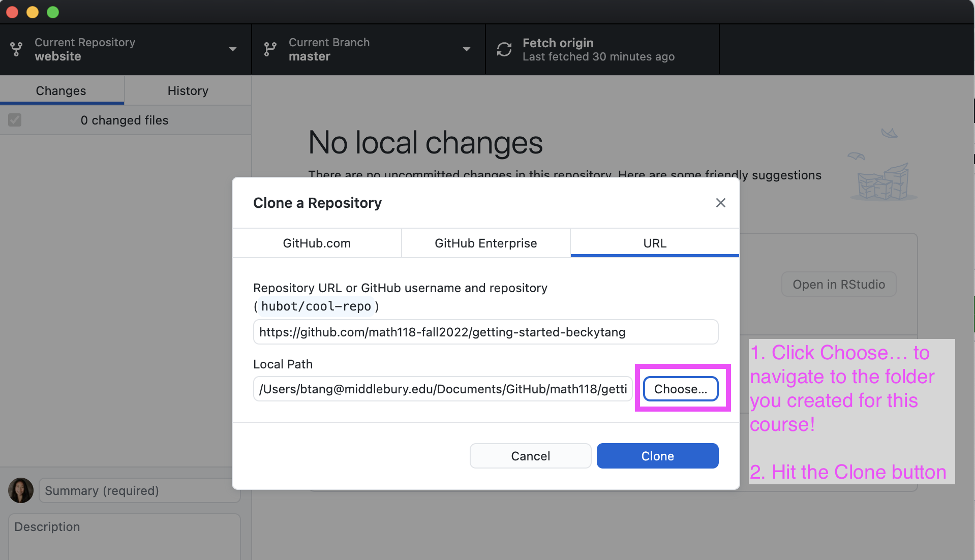Click the user avatar near Summary field
Viewport: 975px width, 560px height.
[x=21, y=490]
